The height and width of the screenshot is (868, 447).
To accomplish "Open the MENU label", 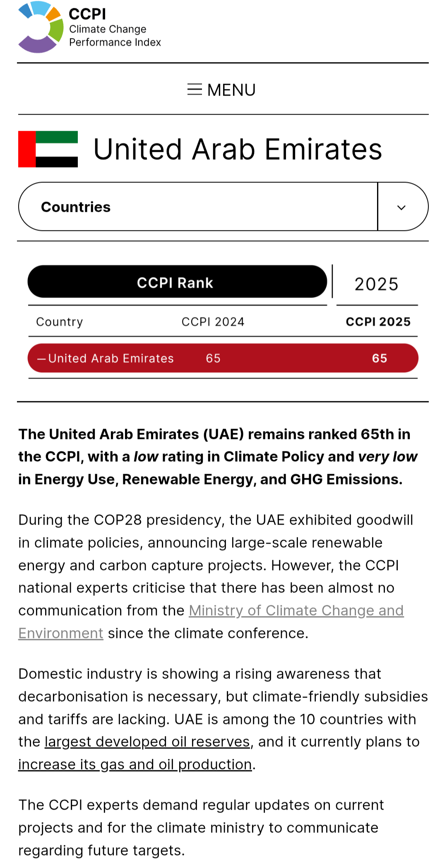I will click(231, 90).
